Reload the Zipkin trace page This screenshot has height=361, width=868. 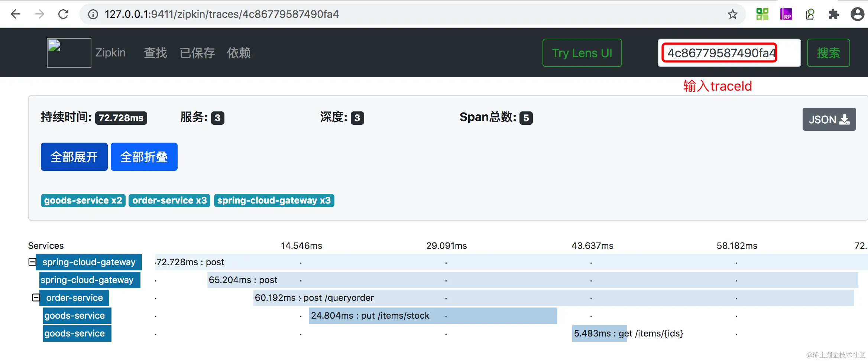click(64, 14)
